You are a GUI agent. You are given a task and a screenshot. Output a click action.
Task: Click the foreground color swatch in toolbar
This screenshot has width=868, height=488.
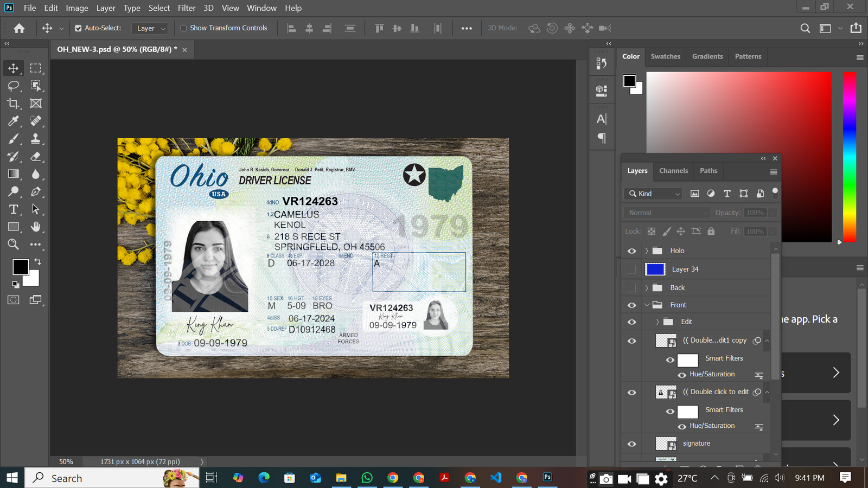21,267
